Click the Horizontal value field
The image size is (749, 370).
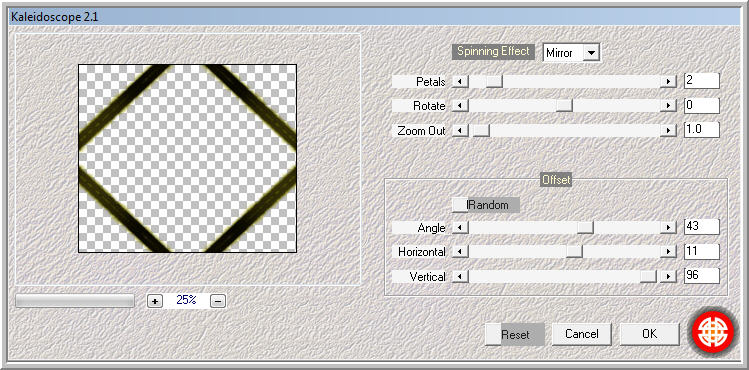(x=702, y=252)
